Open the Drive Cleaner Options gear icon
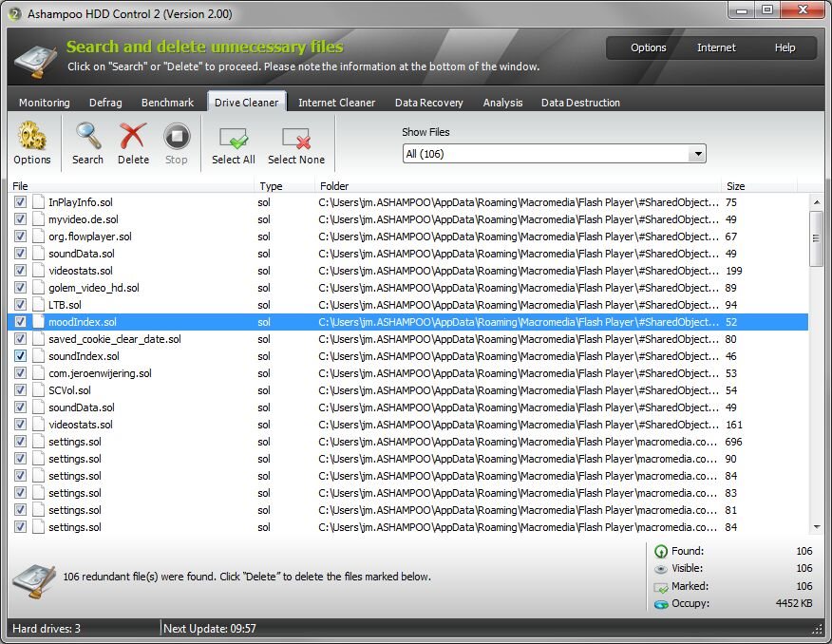The image size is (832, 644). pos(32,136)
